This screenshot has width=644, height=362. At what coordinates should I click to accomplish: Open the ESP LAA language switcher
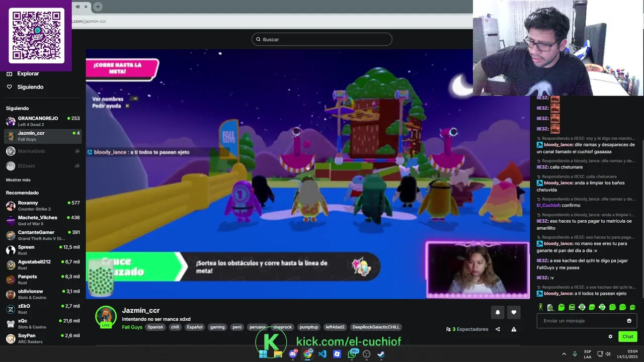(x=588, y=354)
